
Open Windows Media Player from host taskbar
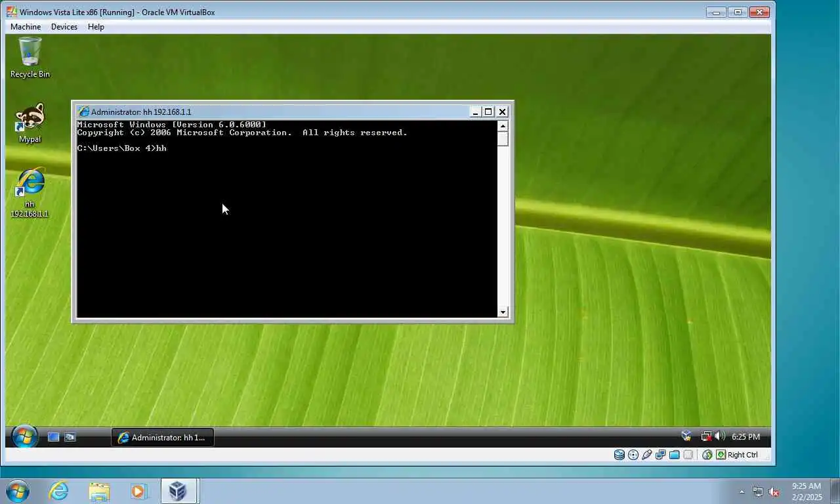point(138,491)
